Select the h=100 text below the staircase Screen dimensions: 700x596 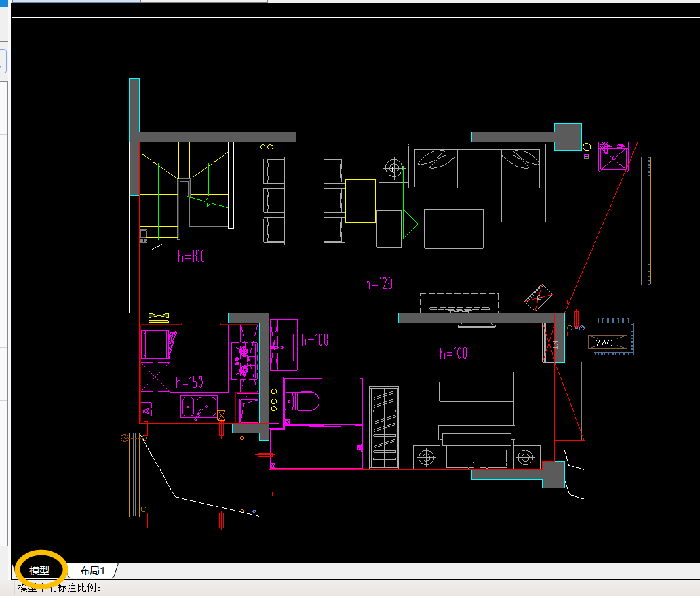coord(191,256)
